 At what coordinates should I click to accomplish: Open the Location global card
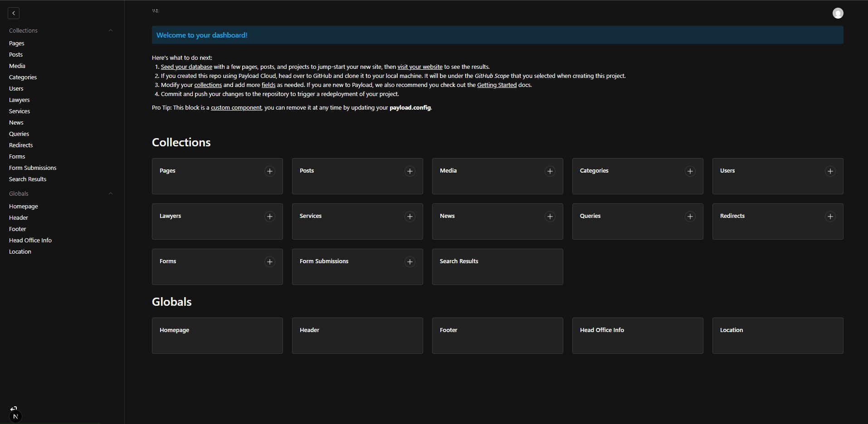[777, 336]
